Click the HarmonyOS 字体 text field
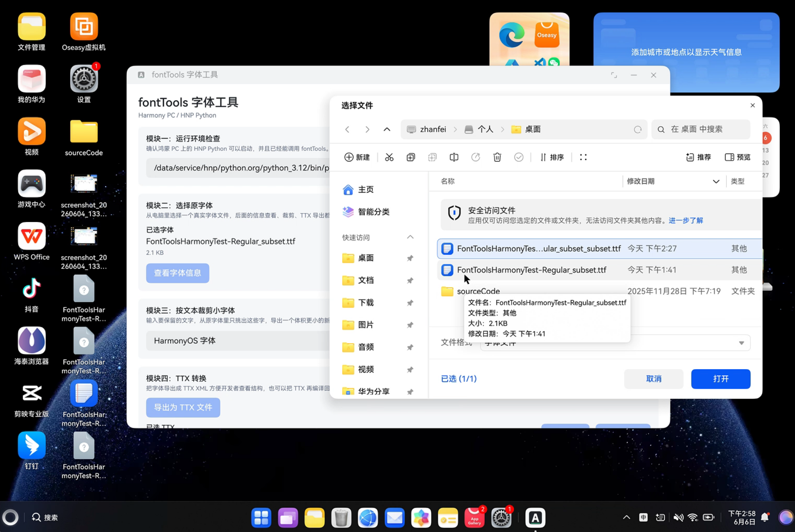795x532 pixels. (x=238, y=341)
